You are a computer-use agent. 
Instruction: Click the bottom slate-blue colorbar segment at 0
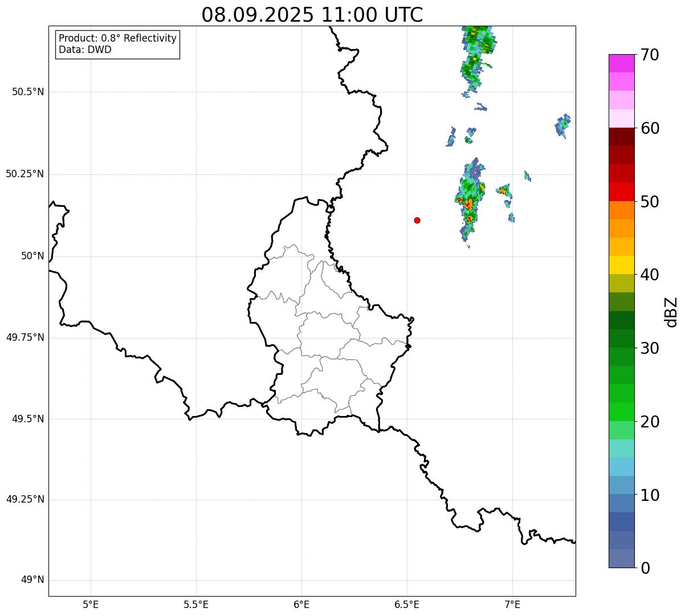(621, 558)
